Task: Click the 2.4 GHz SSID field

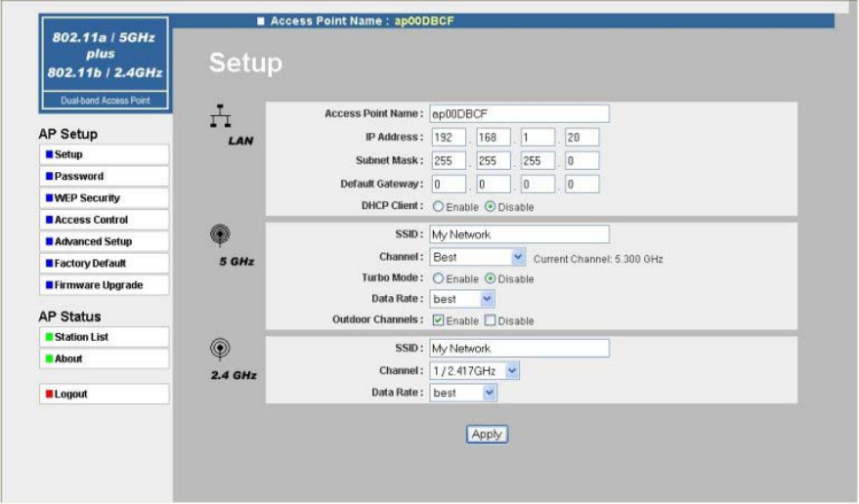Action: tap(519, 349)
